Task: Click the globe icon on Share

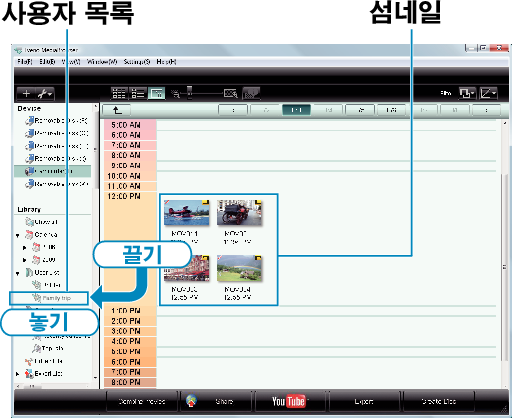Action: click(191, 401)
